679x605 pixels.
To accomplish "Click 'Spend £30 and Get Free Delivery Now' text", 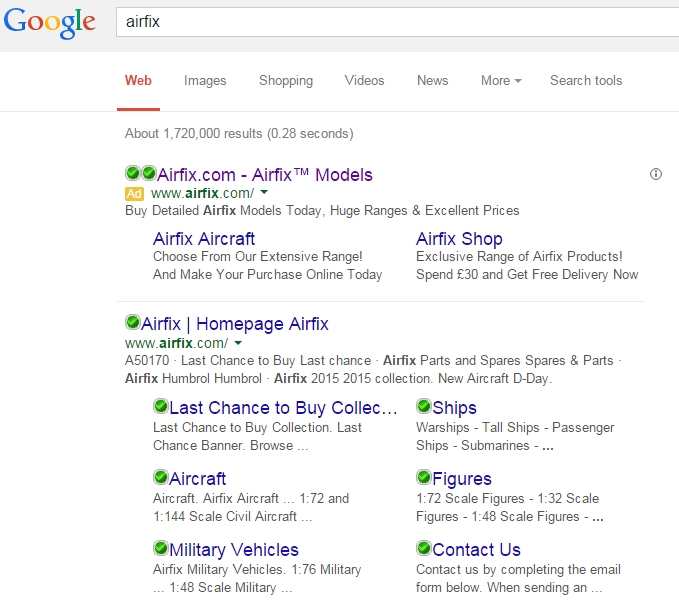I will tap(527, 275).
